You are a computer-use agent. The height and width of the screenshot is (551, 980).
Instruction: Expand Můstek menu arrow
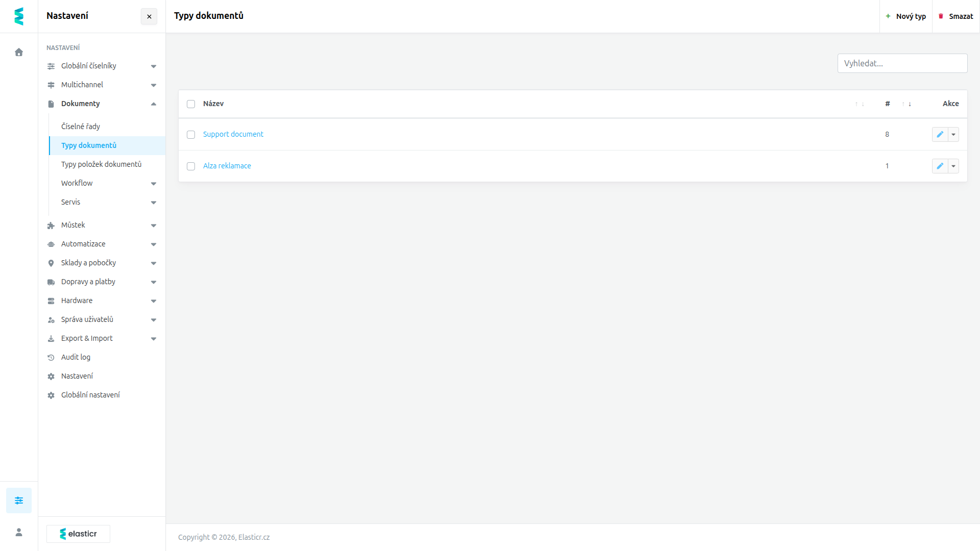tap(154, 226)
